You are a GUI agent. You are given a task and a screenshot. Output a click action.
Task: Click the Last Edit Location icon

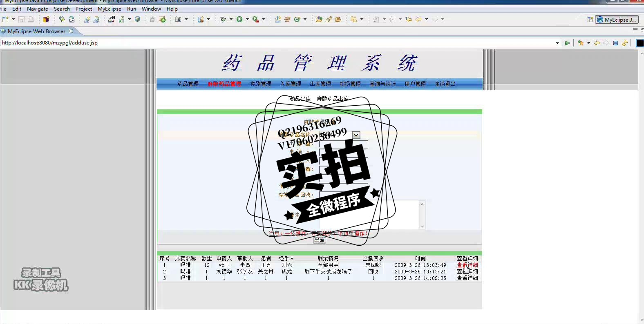(409, 19)
